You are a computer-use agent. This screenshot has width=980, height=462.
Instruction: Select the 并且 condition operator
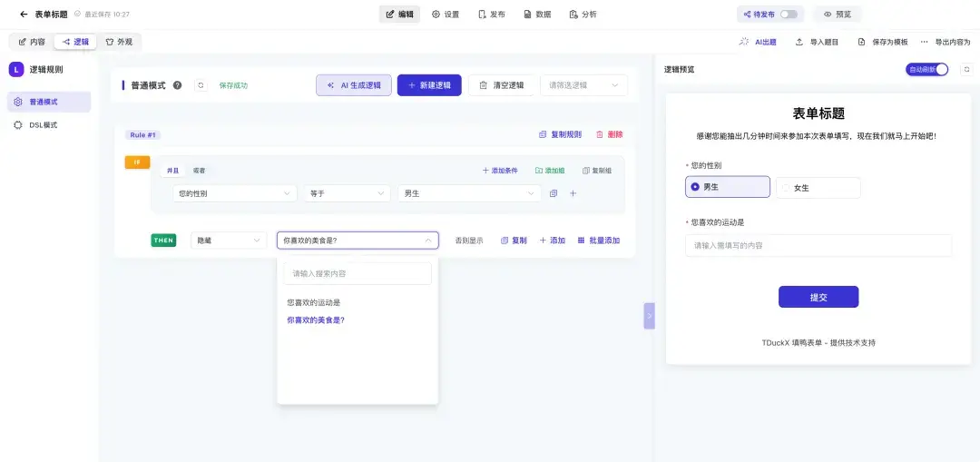(173, 171)
